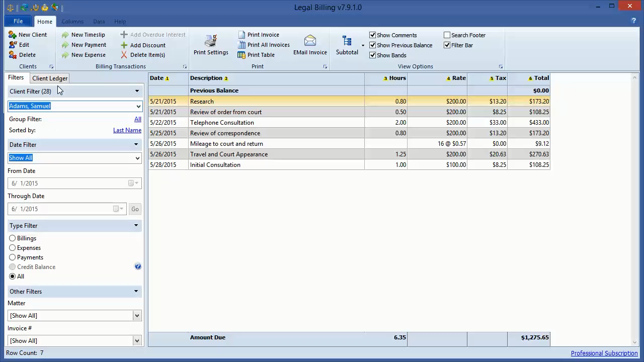This screenshot has width=644, height=362.
Task: Open Show All date filter dropdown
Action: point(137,158)
